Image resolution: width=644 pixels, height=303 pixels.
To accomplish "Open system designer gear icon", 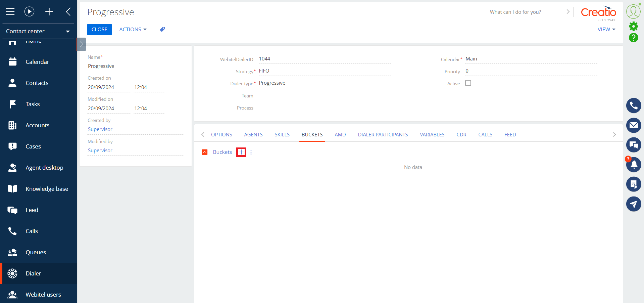I will 633,26.
